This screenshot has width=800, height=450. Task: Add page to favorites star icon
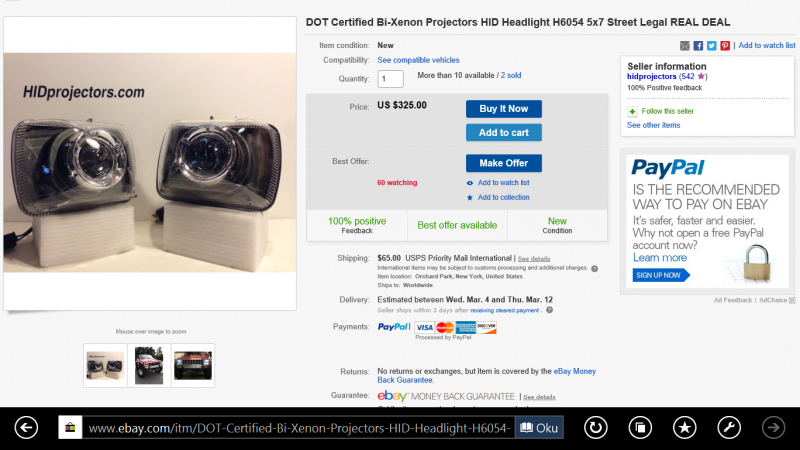685,428
